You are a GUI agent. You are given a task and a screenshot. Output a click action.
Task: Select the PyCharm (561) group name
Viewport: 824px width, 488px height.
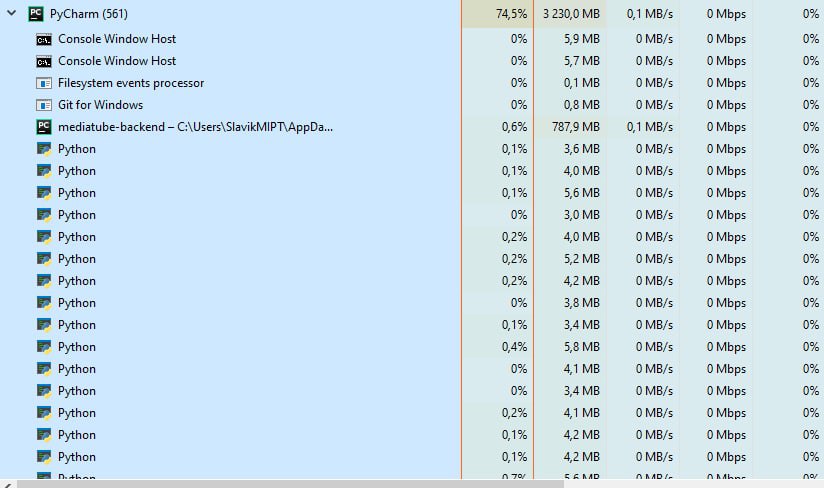89,14
